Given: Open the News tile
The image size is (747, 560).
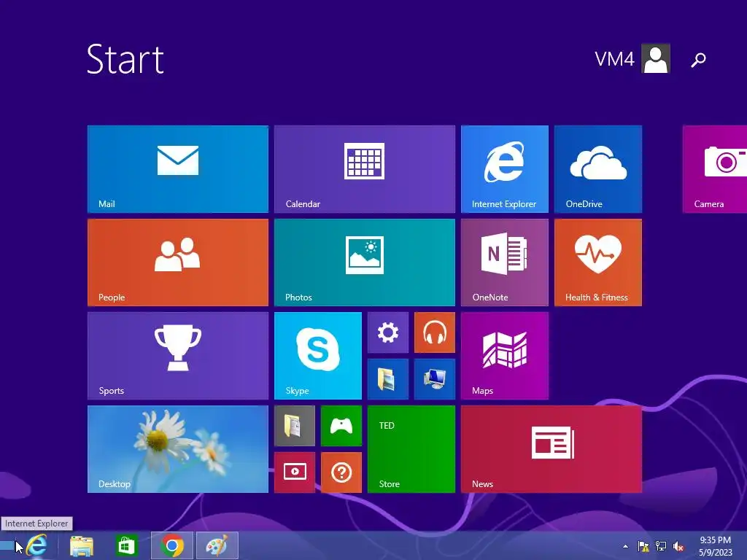Looking at the screenshot, I should tap(551, 449).
